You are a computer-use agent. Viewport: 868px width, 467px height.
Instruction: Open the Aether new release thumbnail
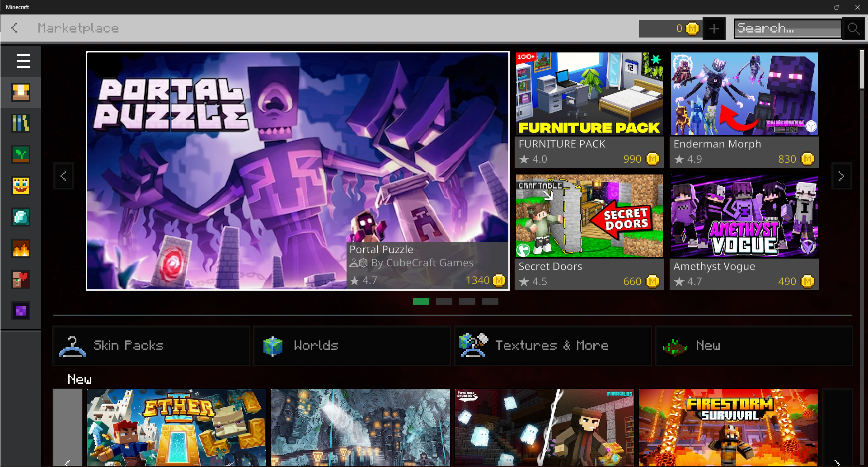(177, 428)
